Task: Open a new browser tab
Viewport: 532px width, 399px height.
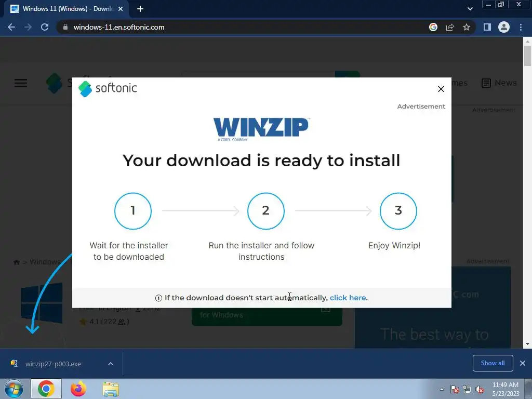Action: click(140, 9)
